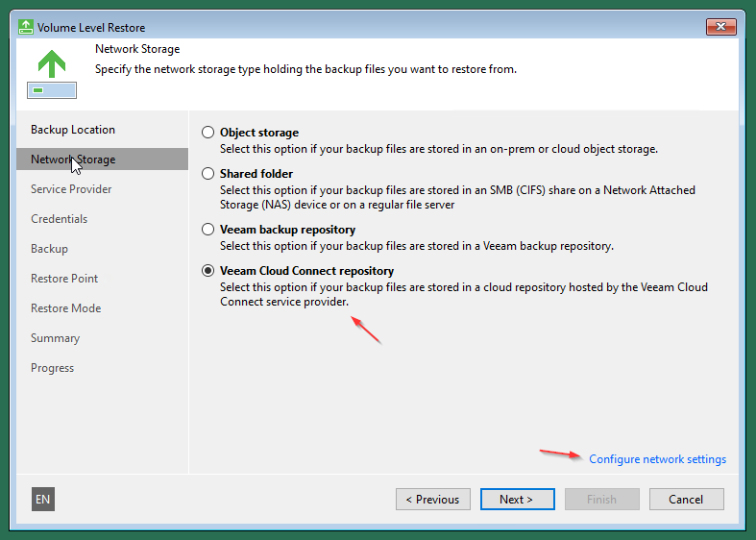Click the EN language indicator
Image resolution: width=756 pixels, height=540 pixels.
click(x=43, y=499)
